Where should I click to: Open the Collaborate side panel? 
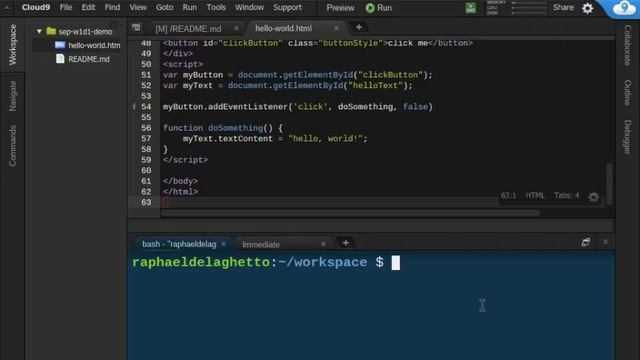(x=627, y=45)
